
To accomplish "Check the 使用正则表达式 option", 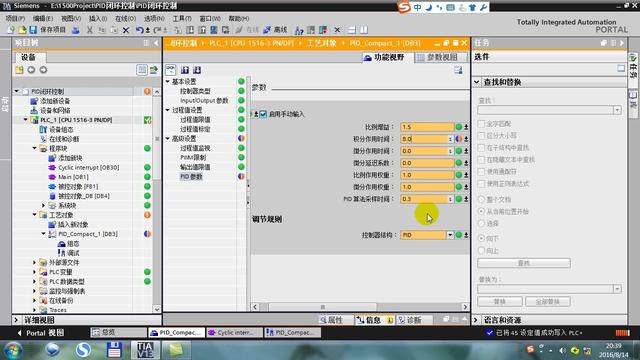I will pyautogui.click(x=481, y=184).
